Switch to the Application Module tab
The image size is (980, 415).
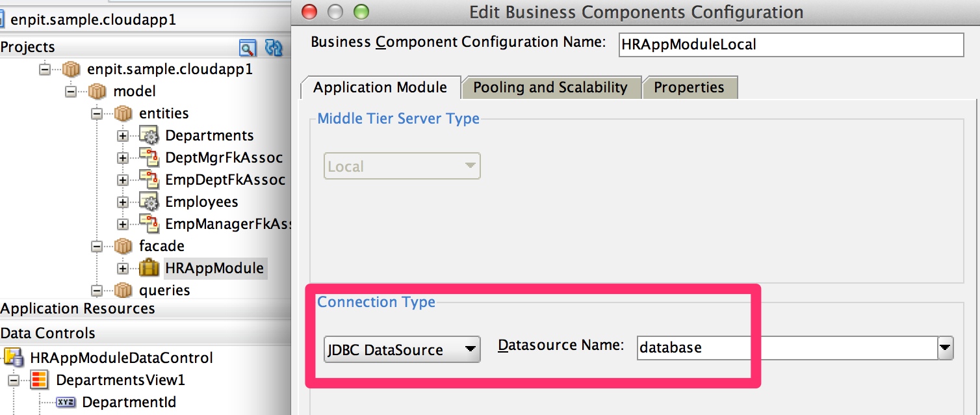(380, 88)
